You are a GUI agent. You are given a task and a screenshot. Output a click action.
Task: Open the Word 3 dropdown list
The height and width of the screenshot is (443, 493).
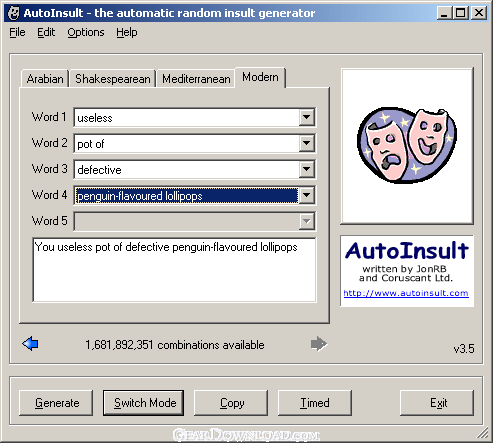click(x=307, y=169)
